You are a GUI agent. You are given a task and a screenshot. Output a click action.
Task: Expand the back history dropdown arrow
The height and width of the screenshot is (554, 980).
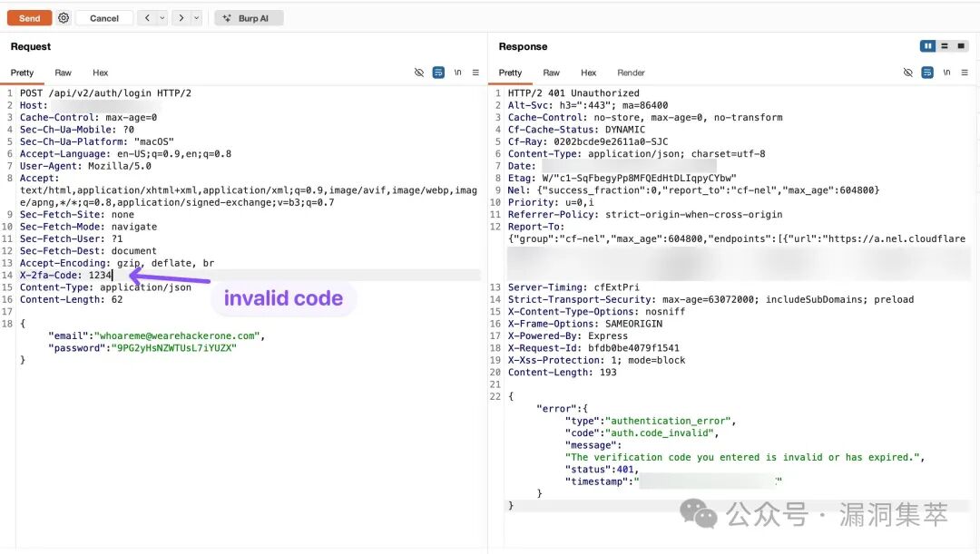tap(162, 18)
